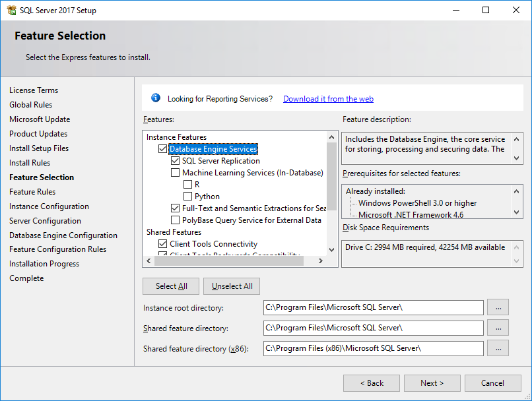Screen dimensions: 532x401
Task: Go to the next setup step
Action: point(432,383)
